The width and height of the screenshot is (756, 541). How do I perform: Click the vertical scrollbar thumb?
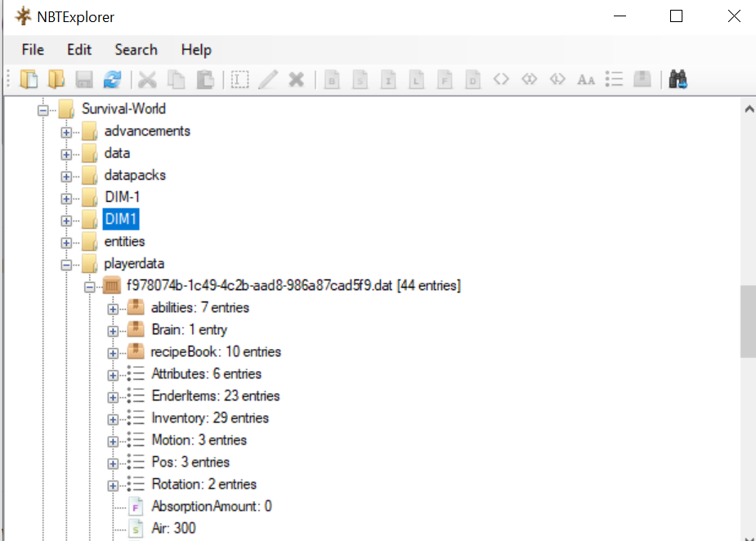[x=749, y=322]
